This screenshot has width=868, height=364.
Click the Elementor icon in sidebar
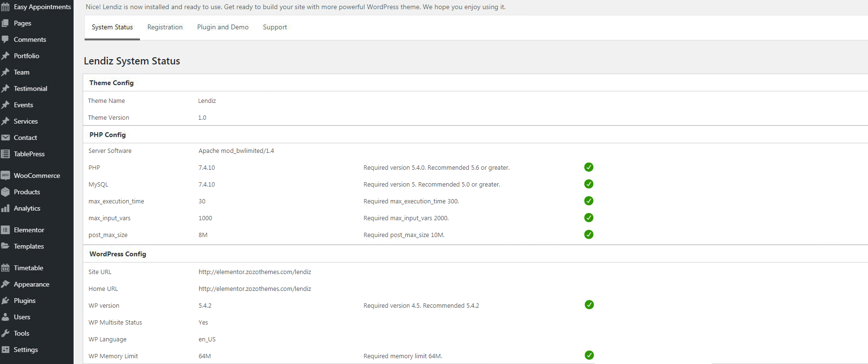pos(5,230)
